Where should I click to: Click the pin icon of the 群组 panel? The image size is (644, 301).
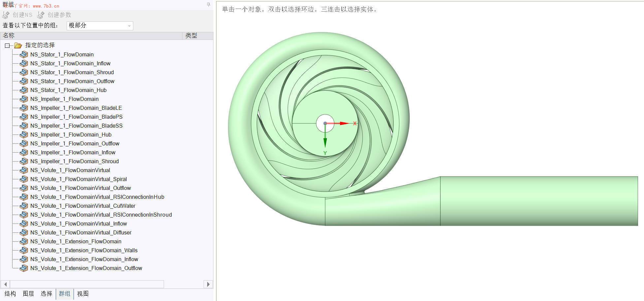208,5
